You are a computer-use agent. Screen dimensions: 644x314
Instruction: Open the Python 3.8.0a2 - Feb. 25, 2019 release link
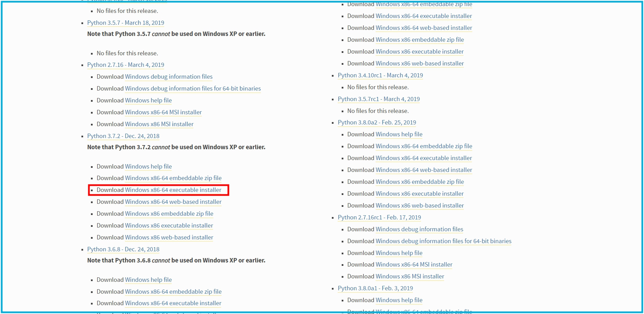[377, 122]
